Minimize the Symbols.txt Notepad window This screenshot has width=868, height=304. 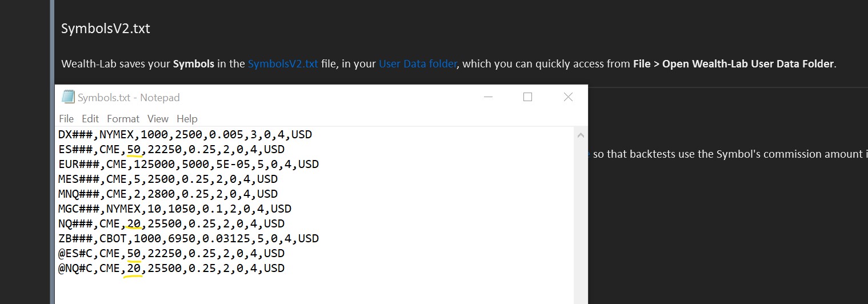[489, 97]
